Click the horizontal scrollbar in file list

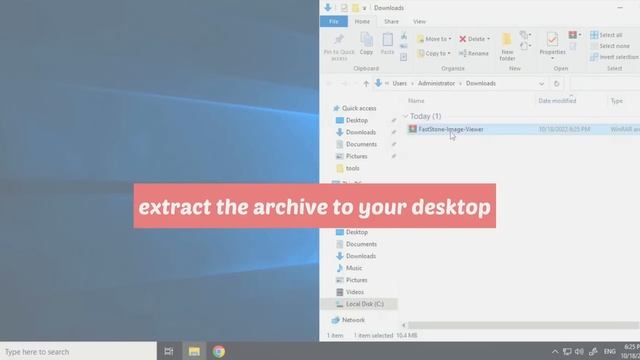pyautogui.click(x=523, y=325)
